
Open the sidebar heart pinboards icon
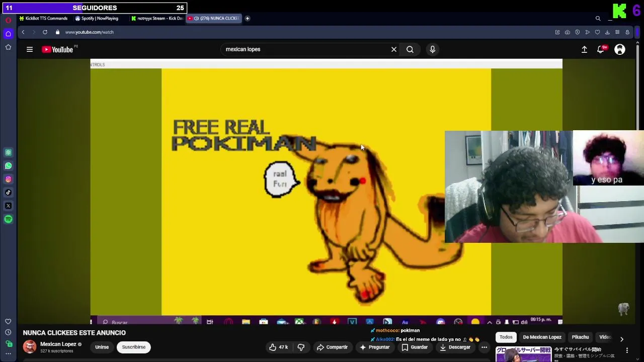tap(8, 321)
